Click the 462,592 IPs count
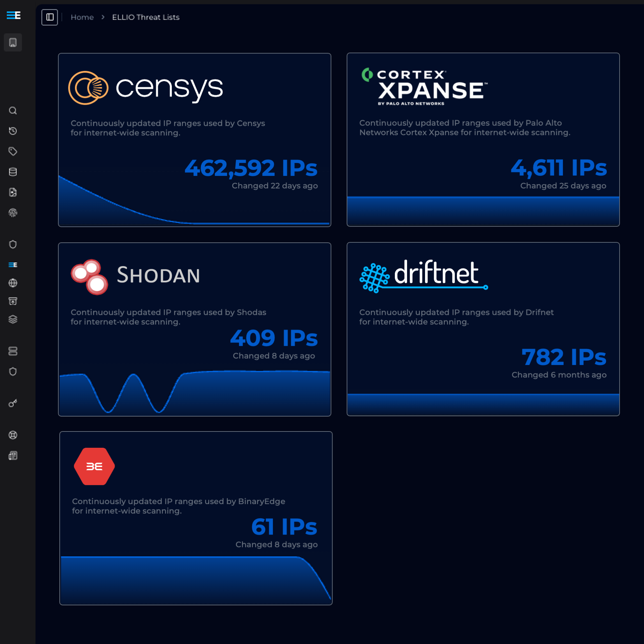Image resolution: width=644 pixels, height=644 pixels. 251,168
